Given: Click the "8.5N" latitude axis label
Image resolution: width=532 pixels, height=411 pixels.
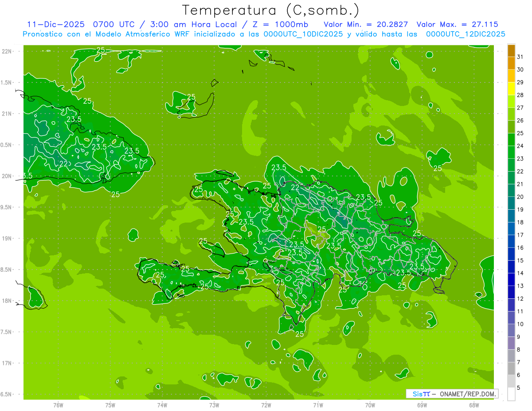Looking at the screenshot, I should 6,270.
